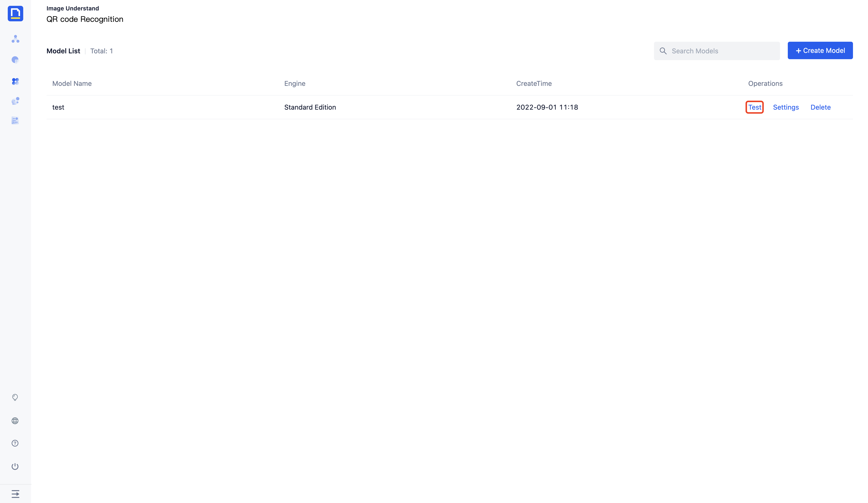This screenshot has height=503, width=868.
Task: Select the 'test' model name cell
Action: 58,107
